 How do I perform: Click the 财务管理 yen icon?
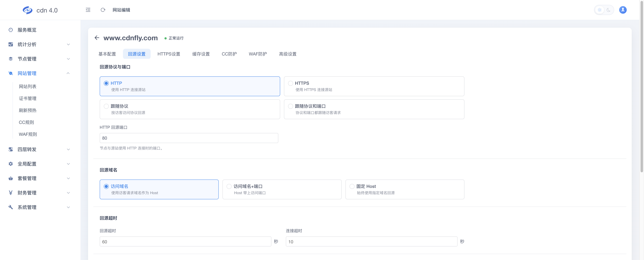[x=11, y=193]
